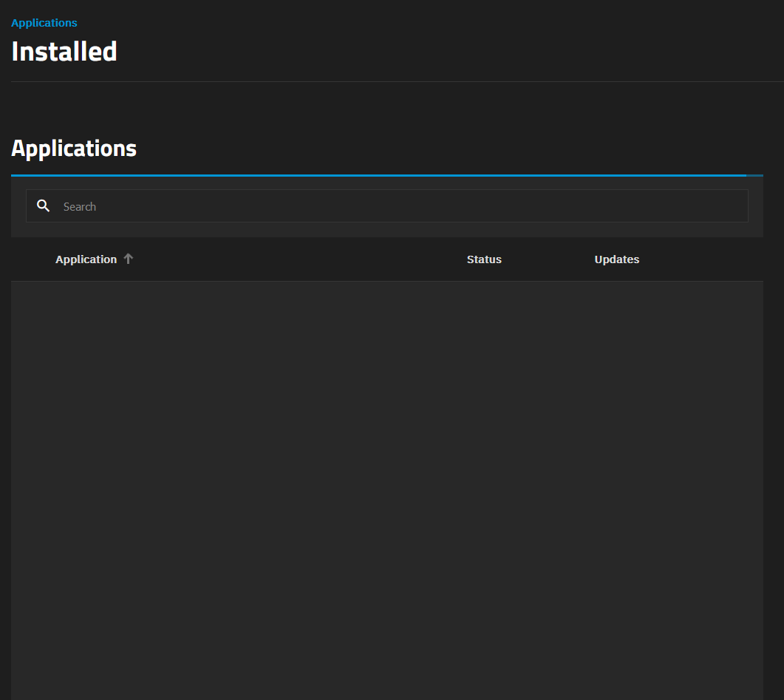Screen dimensions: 784x700
Task: Click the panel padding left of Search box
Action: [x=18, y=206]
